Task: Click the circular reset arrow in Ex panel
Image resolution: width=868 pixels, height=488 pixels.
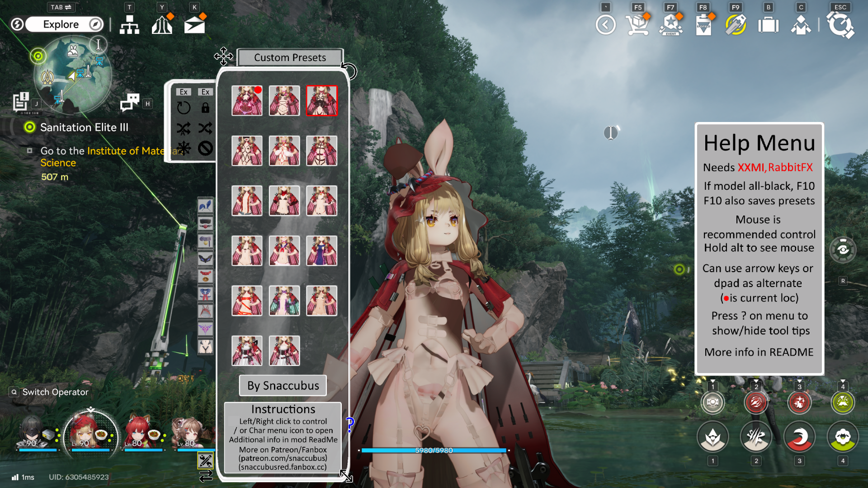Action: [184, 108]
